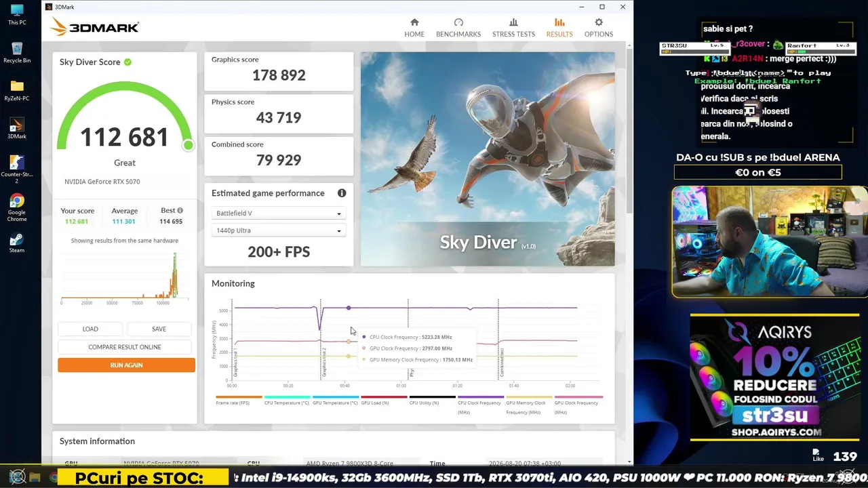Open the Recycle Bin desktop icon
Image resolution: width=868 pixels, height=488 pixels.
coord(17,52)
